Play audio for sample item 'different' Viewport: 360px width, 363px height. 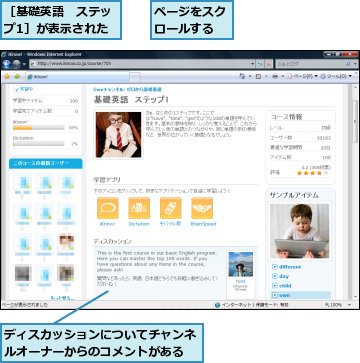click(x=275, y=267)
